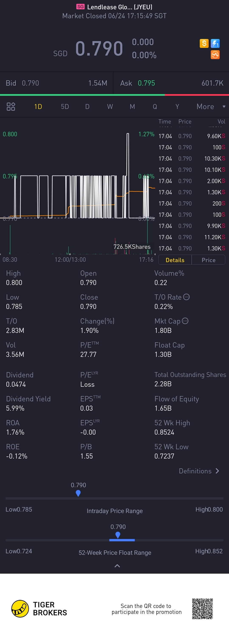Screen dimensions: 229x644
Task: Tap the Flow of Equity 1.65B value
Action: 163,408
